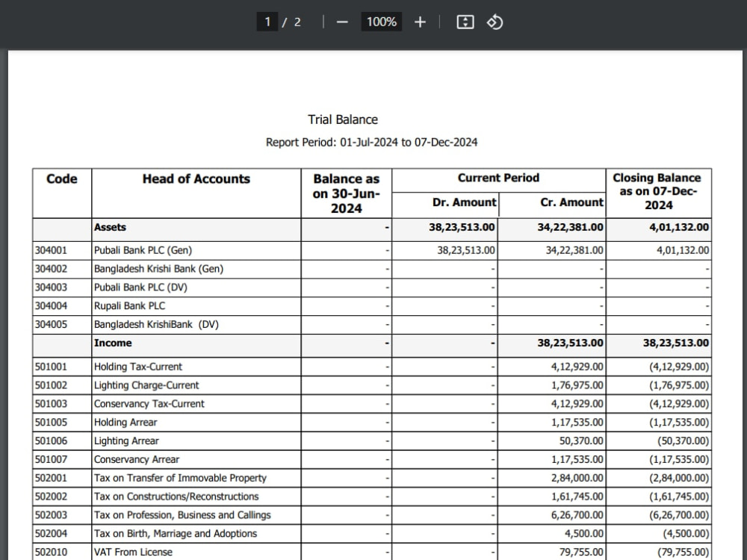Click the 'Assets' group row label

110,227
